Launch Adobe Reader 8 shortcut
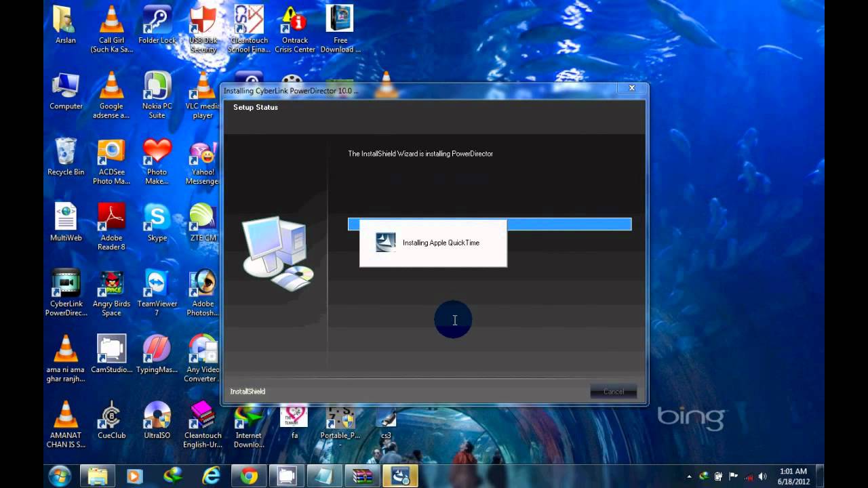Viewport: 868px width, 488px height. click(x=111, y=226)
